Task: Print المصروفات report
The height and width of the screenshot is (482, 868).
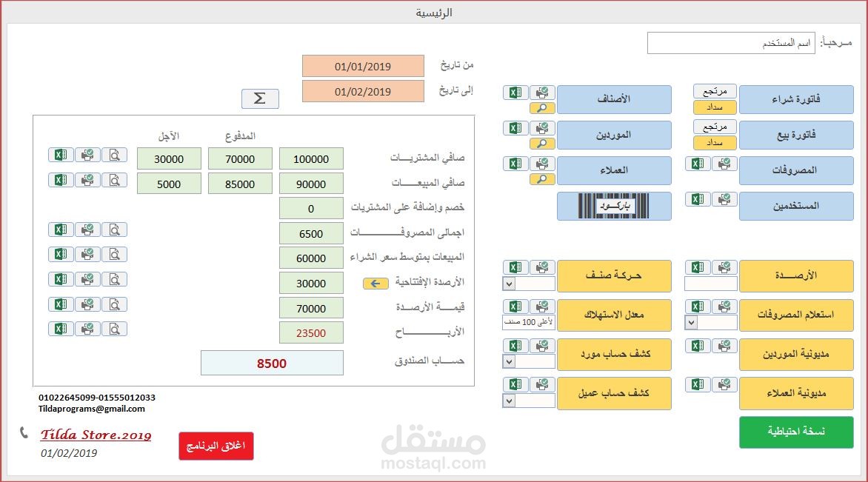Action: (x=724, y=163)
